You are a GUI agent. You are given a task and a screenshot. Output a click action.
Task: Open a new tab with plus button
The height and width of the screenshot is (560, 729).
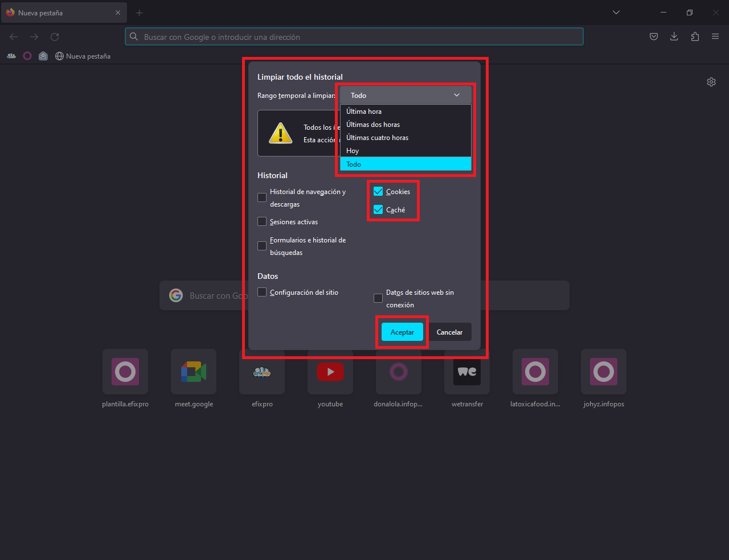140,13
